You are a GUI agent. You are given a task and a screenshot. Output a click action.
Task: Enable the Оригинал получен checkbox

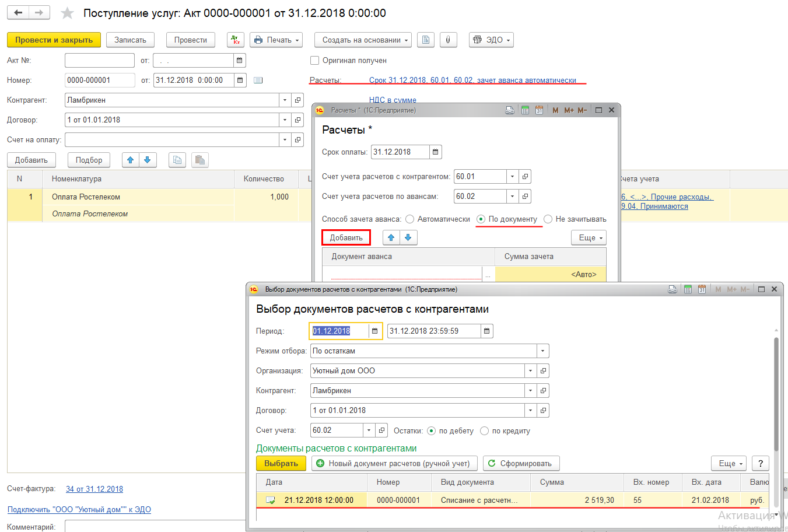point(315,60)
